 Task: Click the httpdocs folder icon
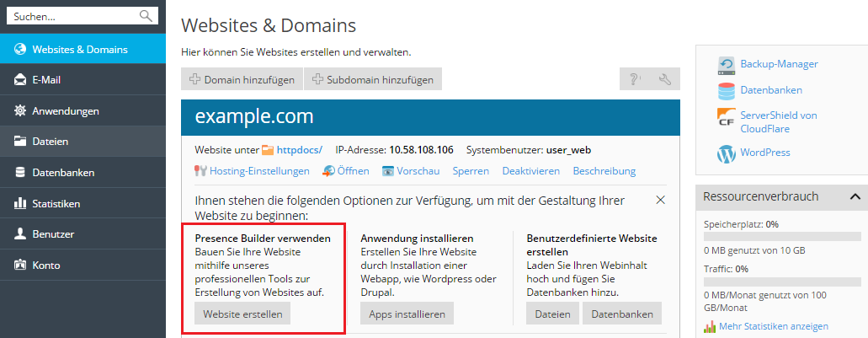point(268,150)
